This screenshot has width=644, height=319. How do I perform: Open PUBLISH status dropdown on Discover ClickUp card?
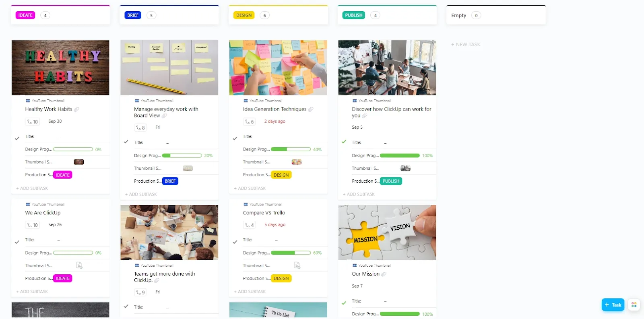(391, 181)
